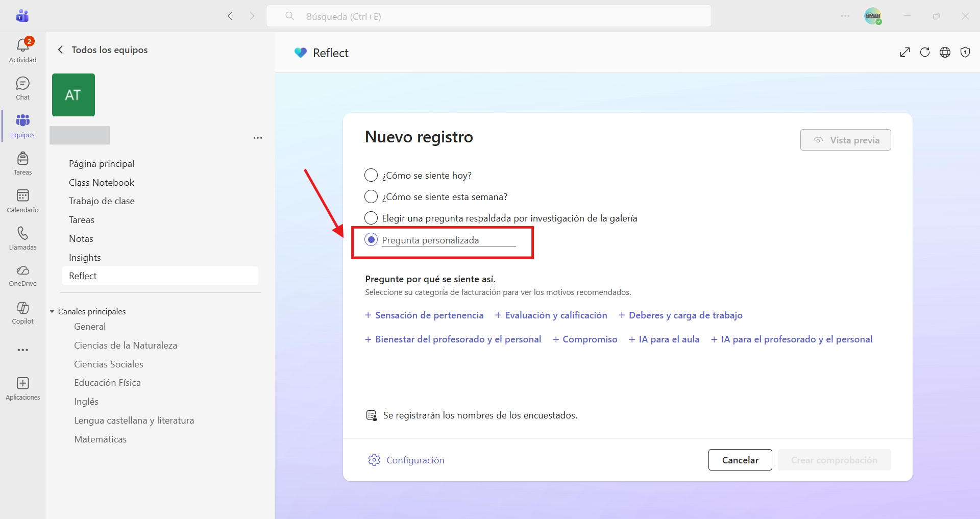
Task: Select the Equipos icon in sidebar
Action: (x=22, y=126)
